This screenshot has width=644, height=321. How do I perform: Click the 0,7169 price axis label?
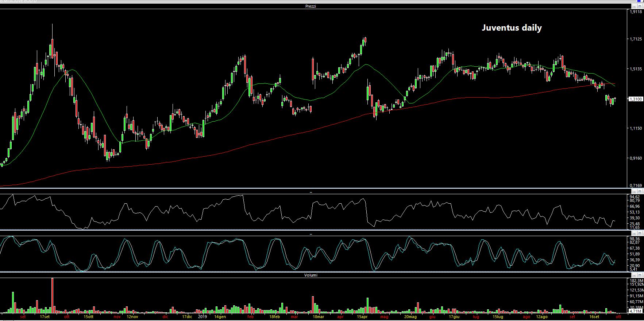coord(636,186)
